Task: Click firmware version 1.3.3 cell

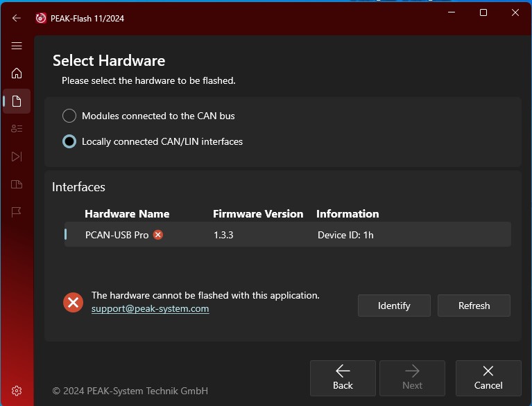Action: click(x=223, y=235)
